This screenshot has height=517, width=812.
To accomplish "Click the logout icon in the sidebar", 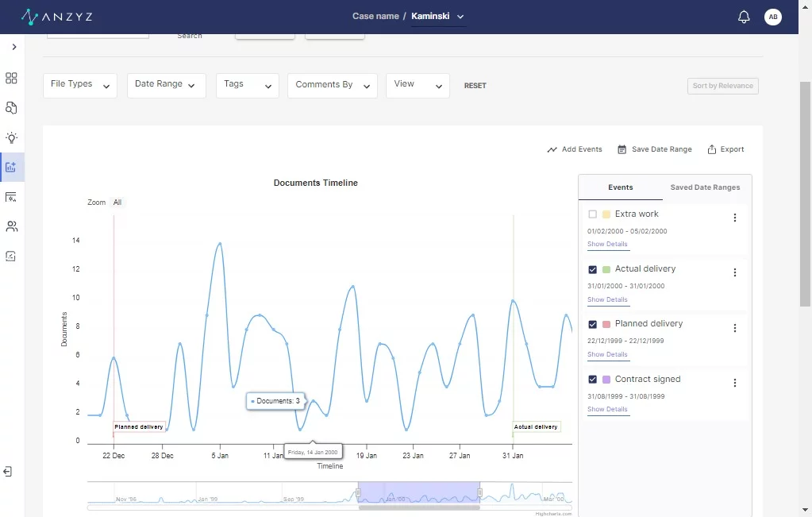I will pos(8,472).
